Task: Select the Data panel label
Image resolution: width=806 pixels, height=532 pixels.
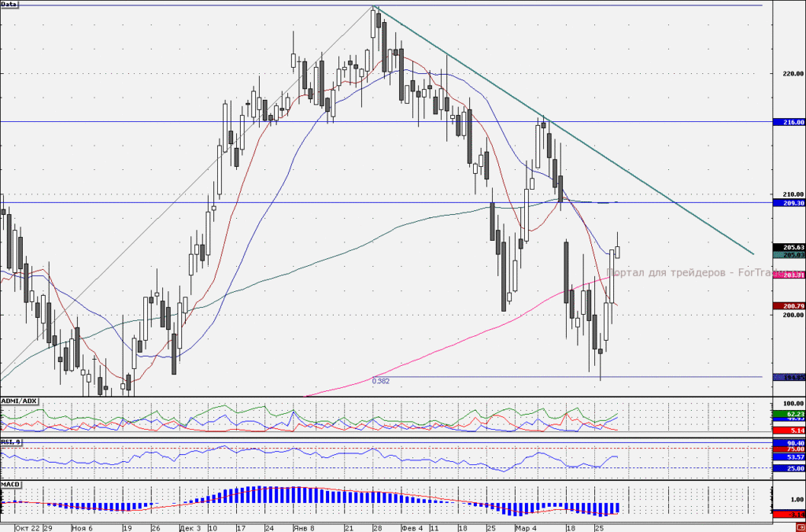Action: [9, 4]
